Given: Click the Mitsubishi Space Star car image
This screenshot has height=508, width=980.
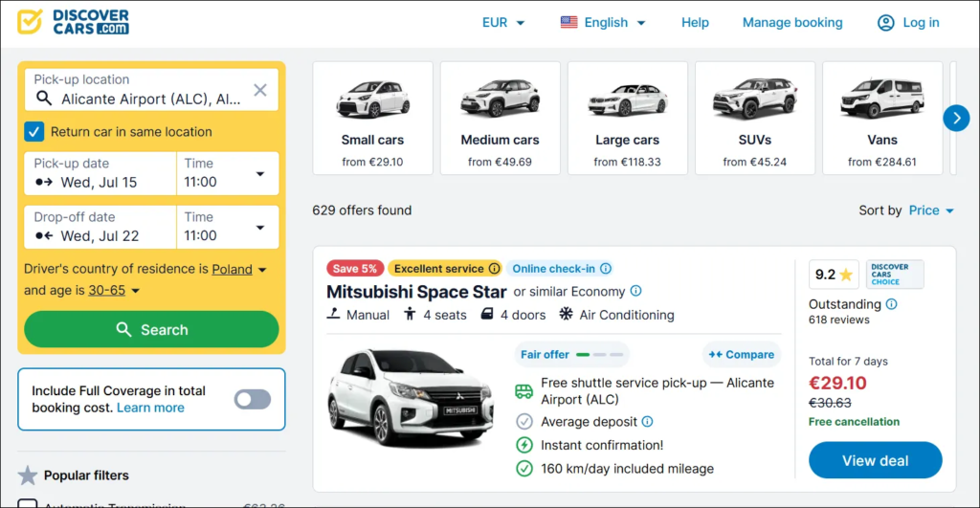Looking at the screenshot, I should tap(411, 399).
